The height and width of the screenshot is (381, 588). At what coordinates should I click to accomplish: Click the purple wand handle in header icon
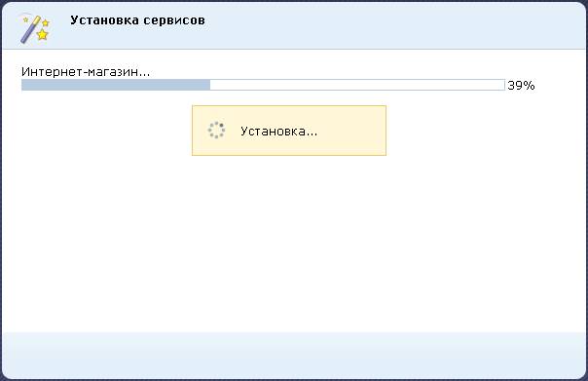pyautogui.click(x=27, y=34)
